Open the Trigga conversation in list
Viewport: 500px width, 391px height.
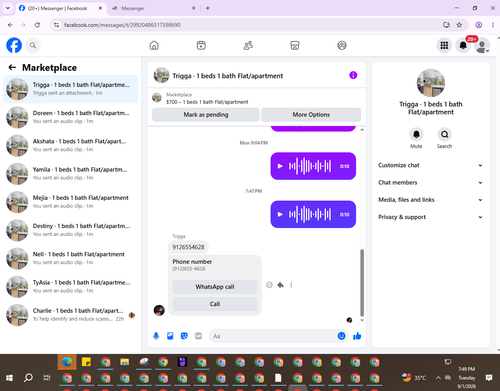pos(70,89)
